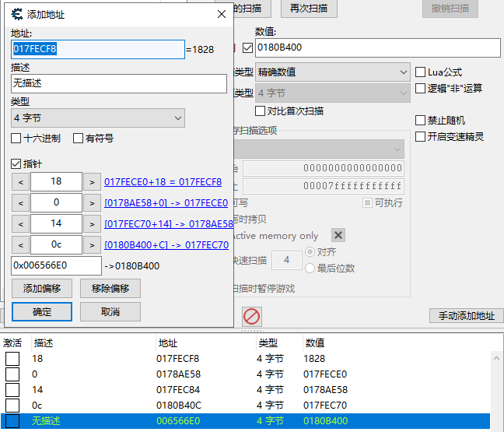This screenshot has width=504, height=432.
Task: Click the scan stop address field 00007fffffffffff
Action: coord(324,186)
